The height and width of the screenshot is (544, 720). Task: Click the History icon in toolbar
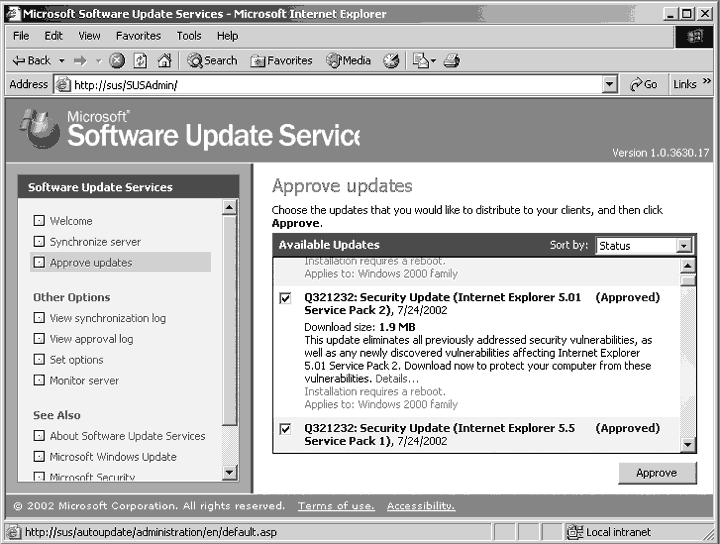(391, 60)
